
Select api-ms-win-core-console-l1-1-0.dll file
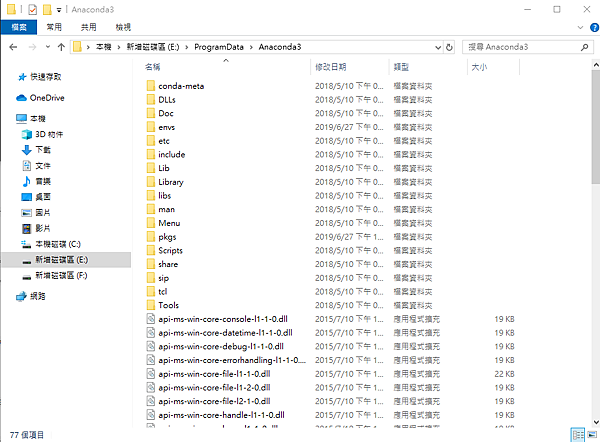point(223,319)
